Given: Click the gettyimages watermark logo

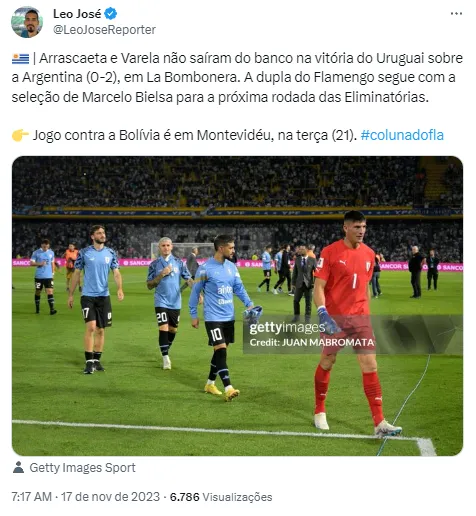Looking at the screenshot, I should point(287,328).
